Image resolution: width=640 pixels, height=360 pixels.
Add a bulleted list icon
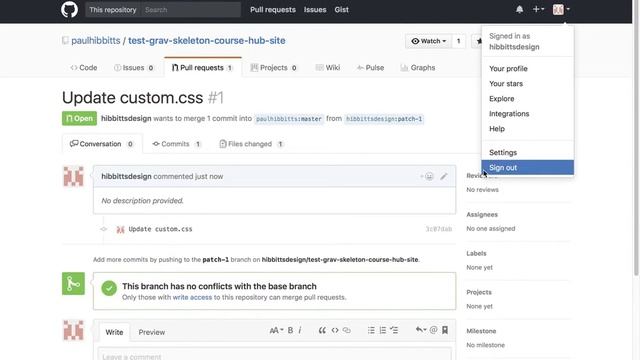point(371,330)
